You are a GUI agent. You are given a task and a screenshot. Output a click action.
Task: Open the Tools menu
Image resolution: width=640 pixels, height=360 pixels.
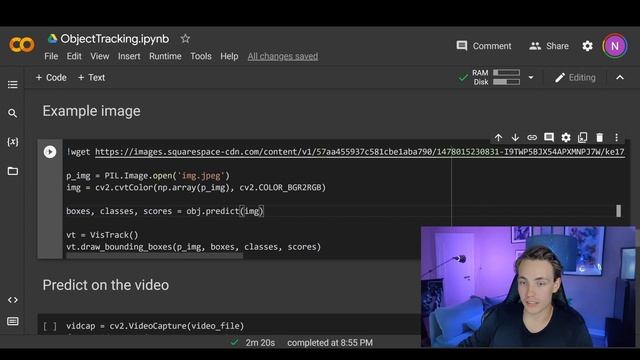[201, 56]
